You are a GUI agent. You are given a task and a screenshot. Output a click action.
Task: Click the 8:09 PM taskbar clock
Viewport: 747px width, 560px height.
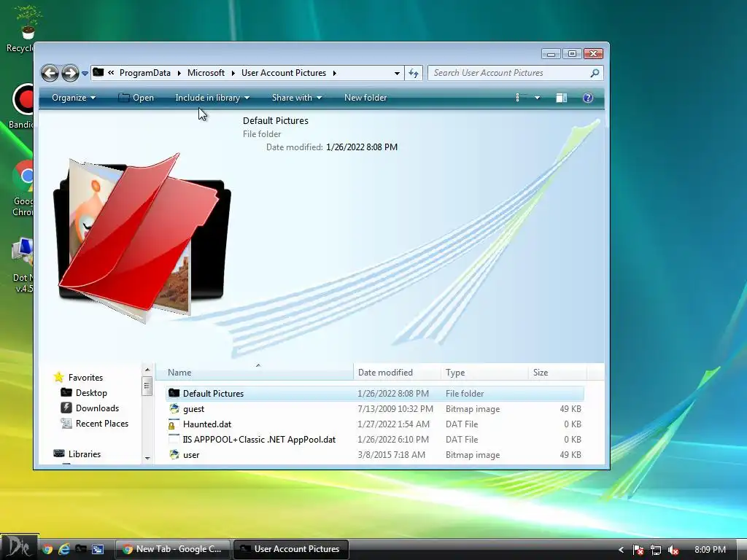(710, 550)
